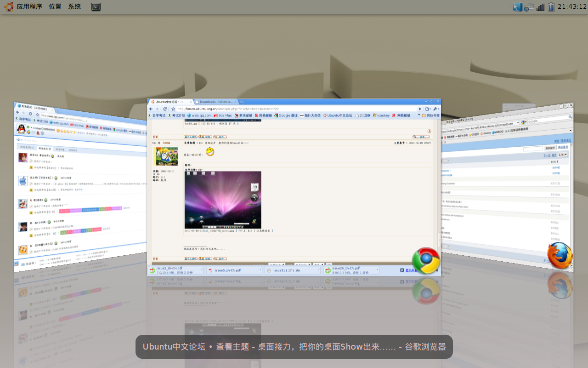The width and height of the screenshot is (588, 368).
Task: Click the issue29_zh-CN.pdf download item
Action: pyautogui.click(x=349, y=270)
